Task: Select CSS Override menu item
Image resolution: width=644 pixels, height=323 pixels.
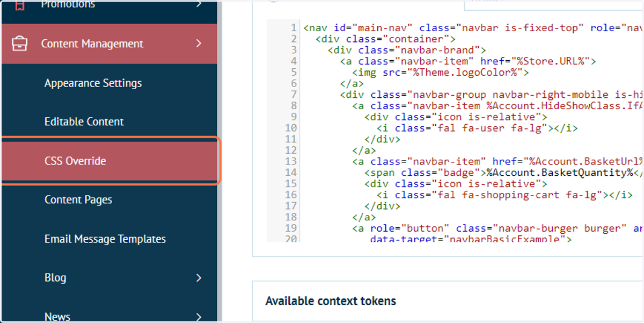Action: [109, 161]
